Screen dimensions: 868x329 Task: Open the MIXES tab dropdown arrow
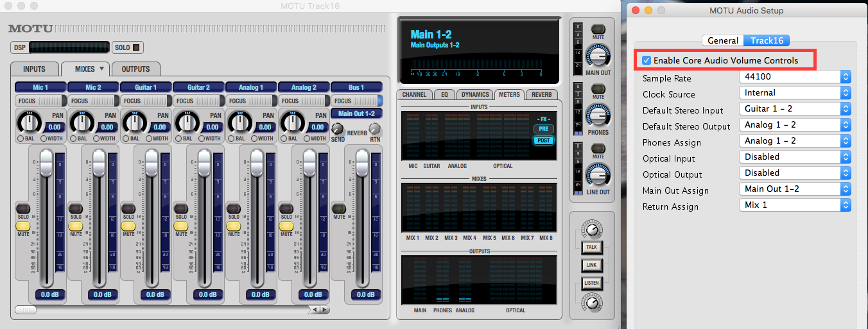[101, 69]
